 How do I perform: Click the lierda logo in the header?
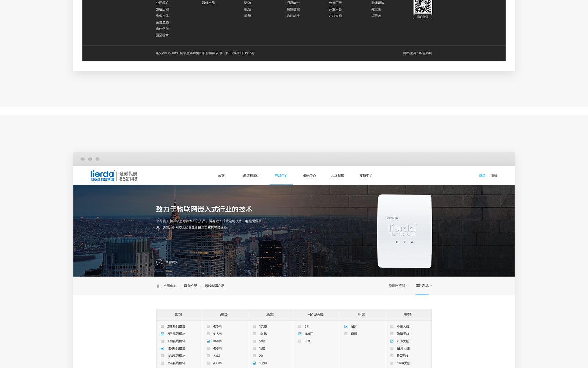click(103, 176)
